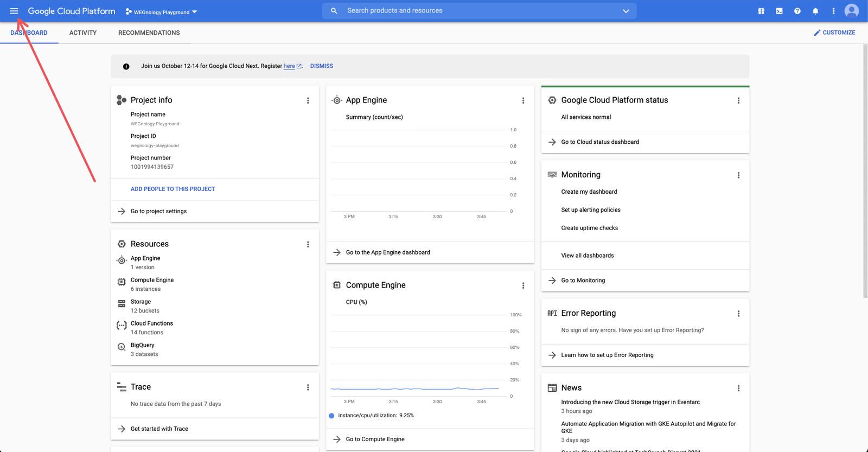The width and height of the screenshot is (868, 452).
Task: Open Compute Engine card options menu
Action: pos(524,285)
